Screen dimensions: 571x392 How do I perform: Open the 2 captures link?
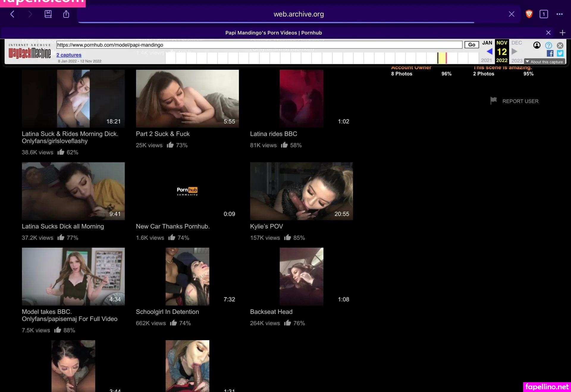click(69, 55)
